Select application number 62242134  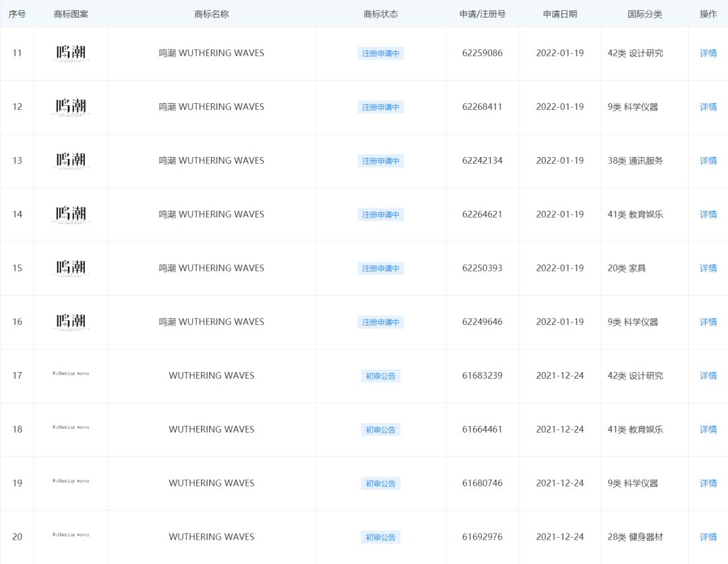pos(482,160)
